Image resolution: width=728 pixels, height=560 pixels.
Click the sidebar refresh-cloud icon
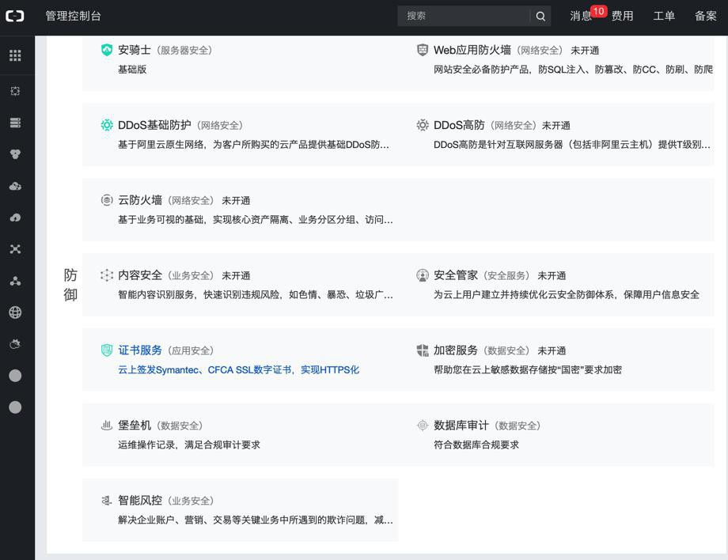pyautogui.click(x=15, y=344)
